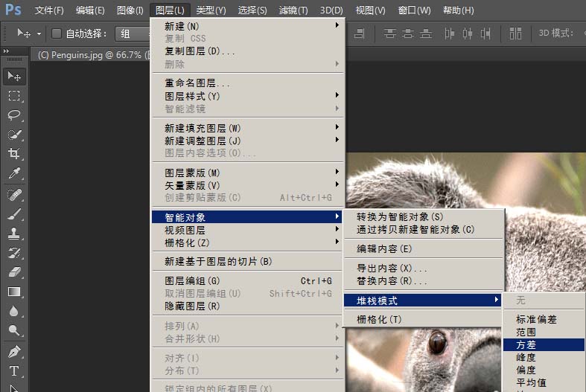Screen dimensions: 586x392
Task: Select 方差 stack mode
Action: click(x=544, y=344)
